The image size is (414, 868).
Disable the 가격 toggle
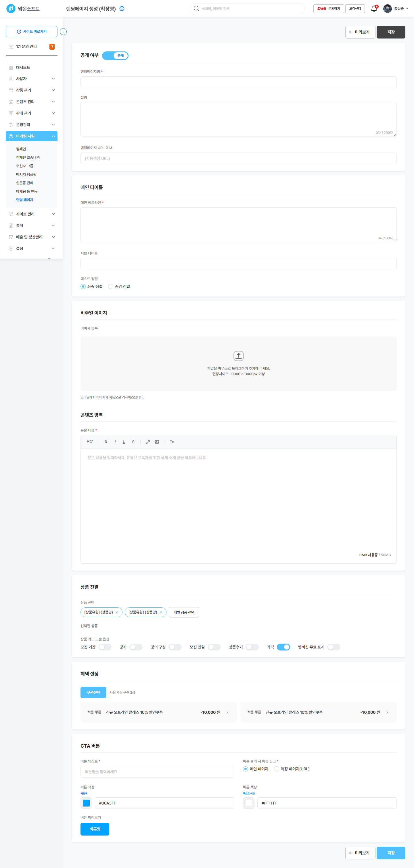283,647
